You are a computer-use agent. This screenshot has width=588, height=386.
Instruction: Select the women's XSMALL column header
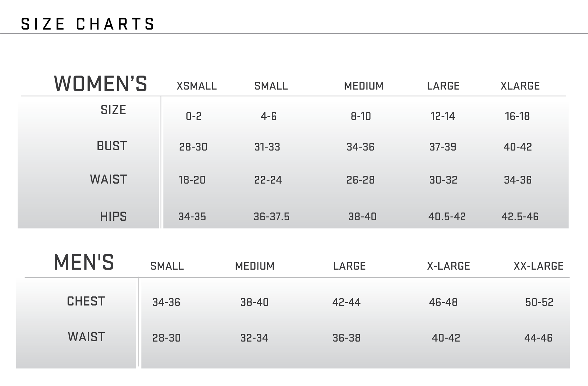[196, 86]
